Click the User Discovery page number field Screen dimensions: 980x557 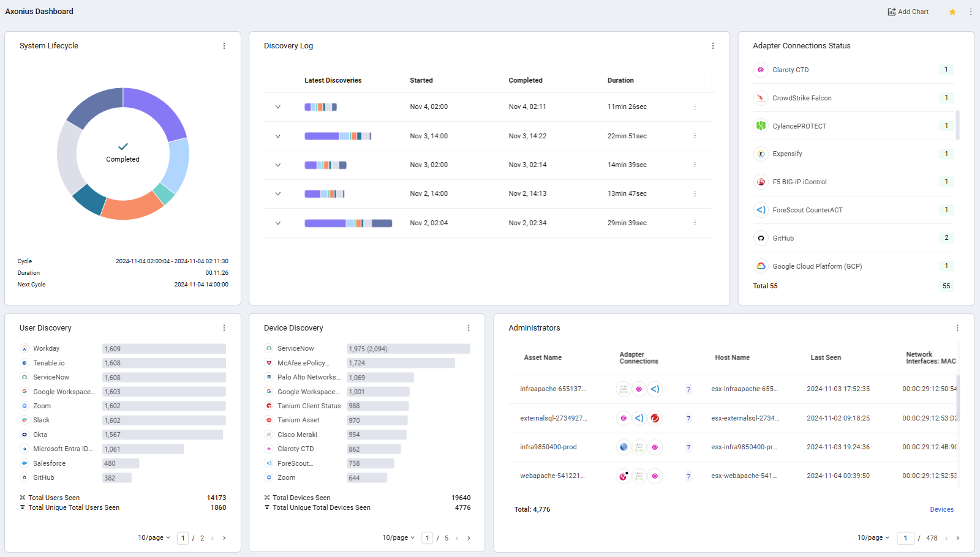point(183,539)
